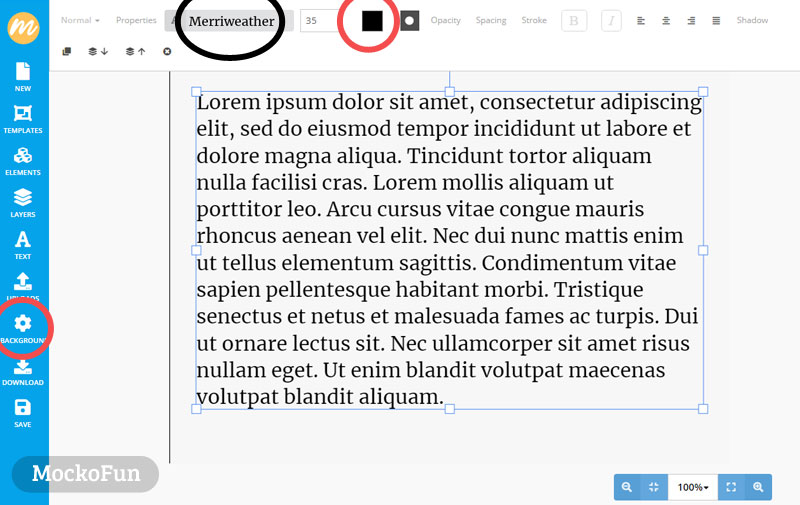Viewport: 800px width, 505px height.
Task: Delete the selected layer with X icon
Action: tap(167, 52)
